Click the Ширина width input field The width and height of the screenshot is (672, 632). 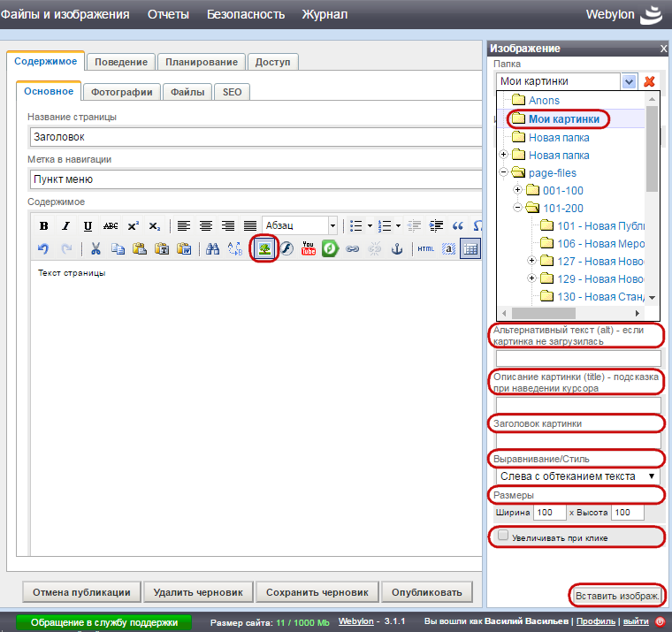(x=549, y=513)
